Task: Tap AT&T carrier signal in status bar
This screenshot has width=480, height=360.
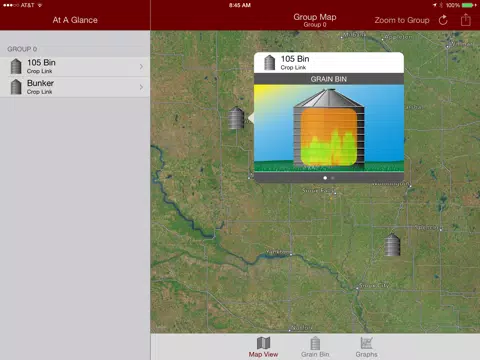Action: pos(27,5)
